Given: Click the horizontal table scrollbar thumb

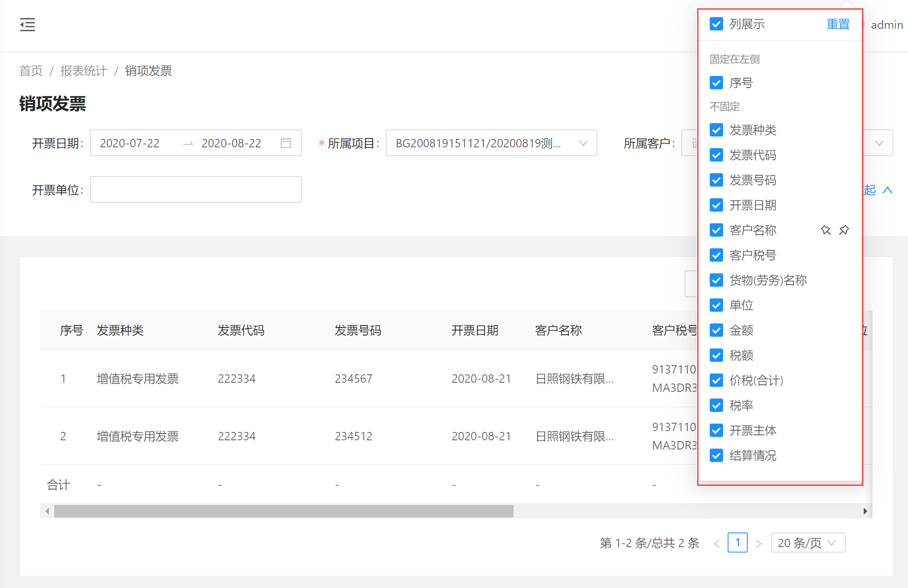Looking at the screenshot, I should click(284, 511).
